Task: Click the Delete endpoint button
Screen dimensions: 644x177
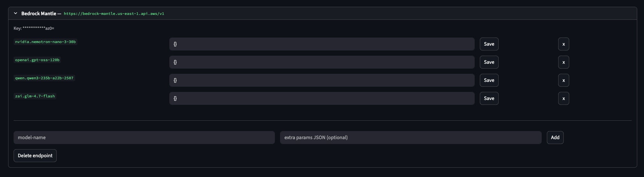Action: point(35,156)
